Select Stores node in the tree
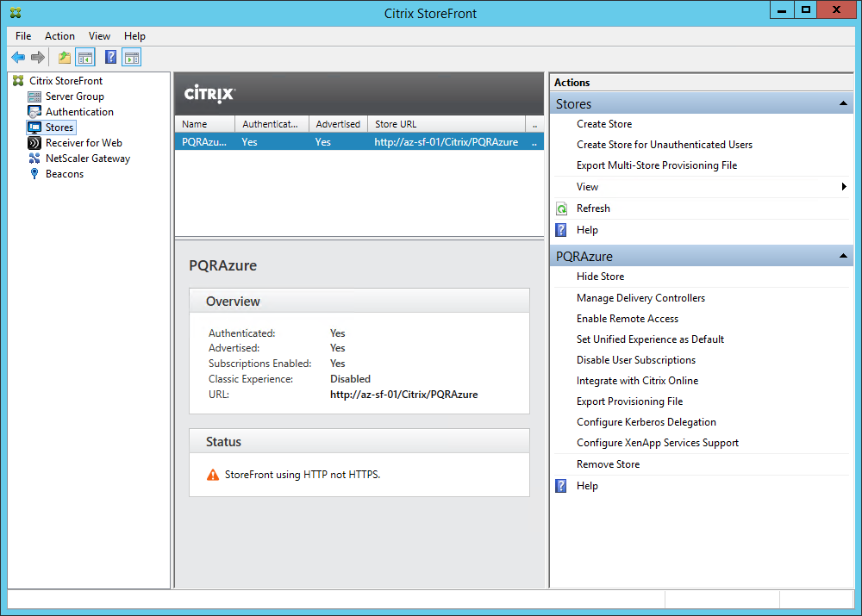The image size is (862, 616). tap(59, 128)
